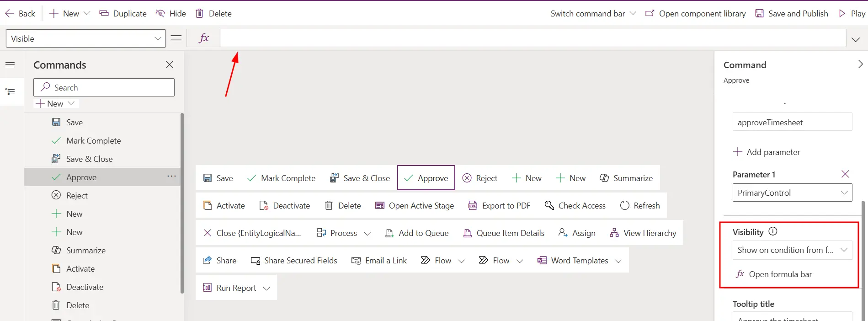The height and width of the screenshot is (321, 868).
Task: Click Share Secured Fields icon
Action: pos(256,260)
